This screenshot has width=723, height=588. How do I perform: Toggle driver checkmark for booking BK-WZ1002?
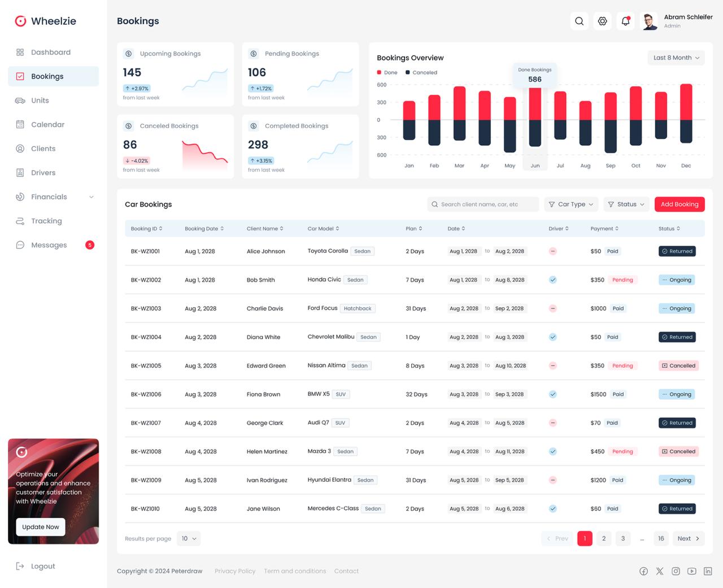point(553,280)
